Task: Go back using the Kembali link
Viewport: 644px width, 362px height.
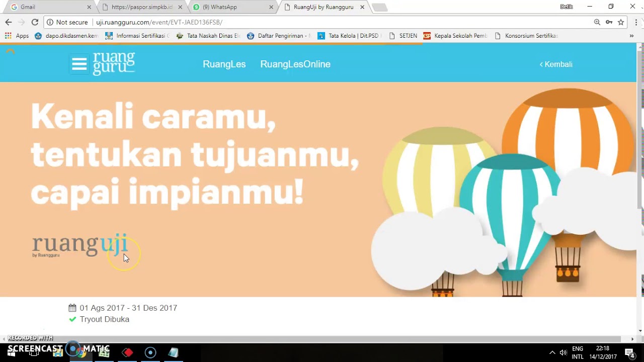Action: [556, 64]
